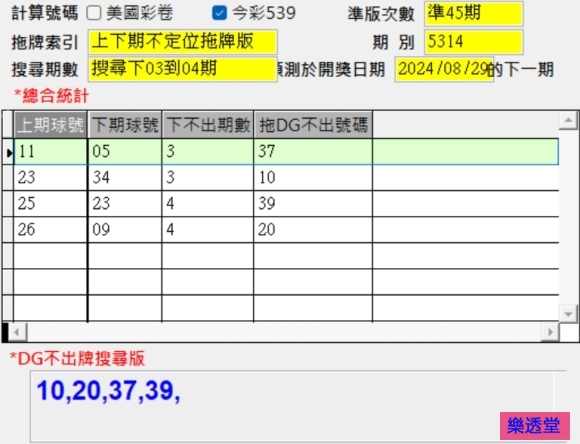Click the 準45期 field
Screen dimensions: 580x444
click(473, 14)
